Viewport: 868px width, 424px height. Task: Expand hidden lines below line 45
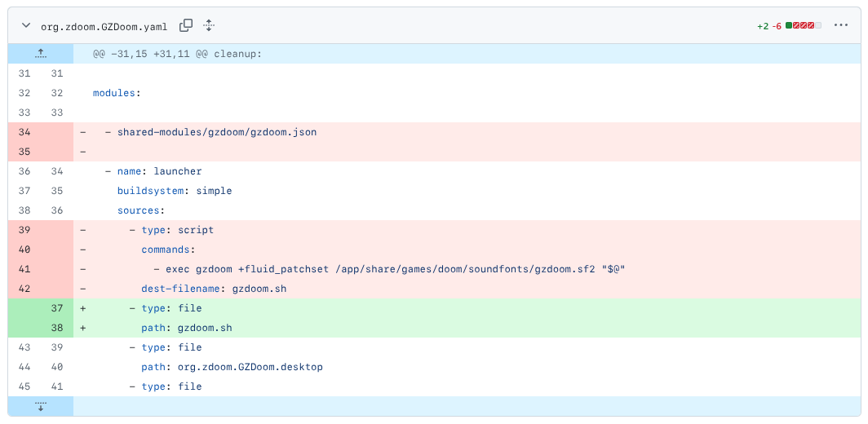[41, 406]
